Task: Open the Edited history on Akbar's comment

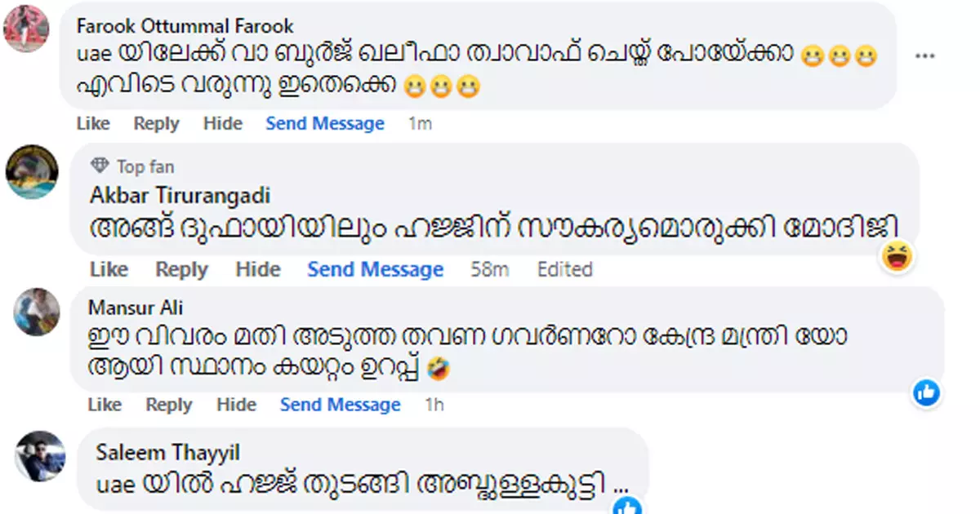Action: pos(564,269)
